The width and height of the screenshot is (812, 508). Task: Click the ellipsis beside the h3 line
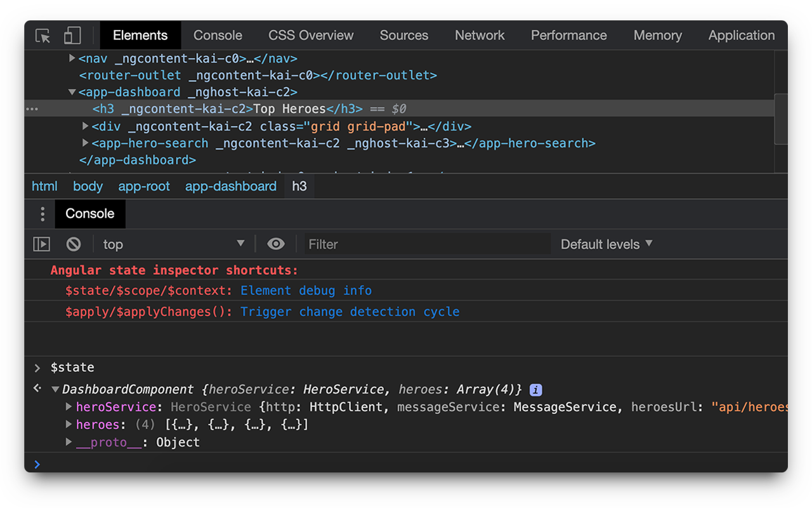coord(32,109)
